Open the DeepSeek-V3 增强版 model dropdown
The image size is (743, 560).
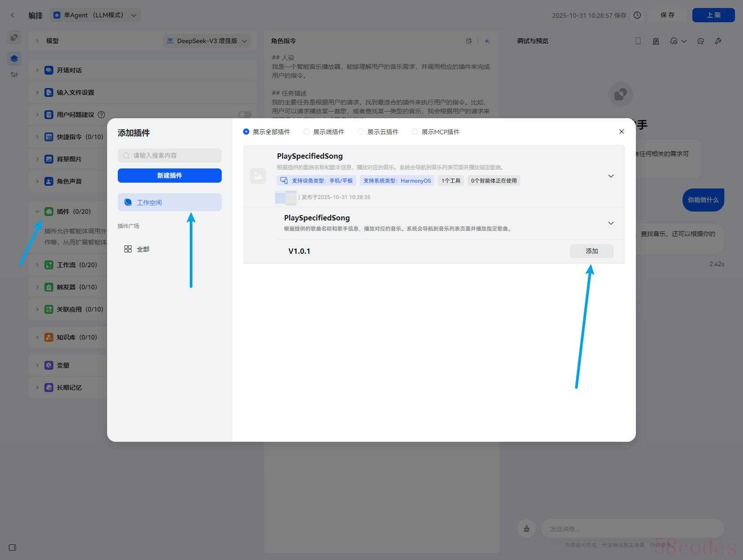tap(207, 41)
